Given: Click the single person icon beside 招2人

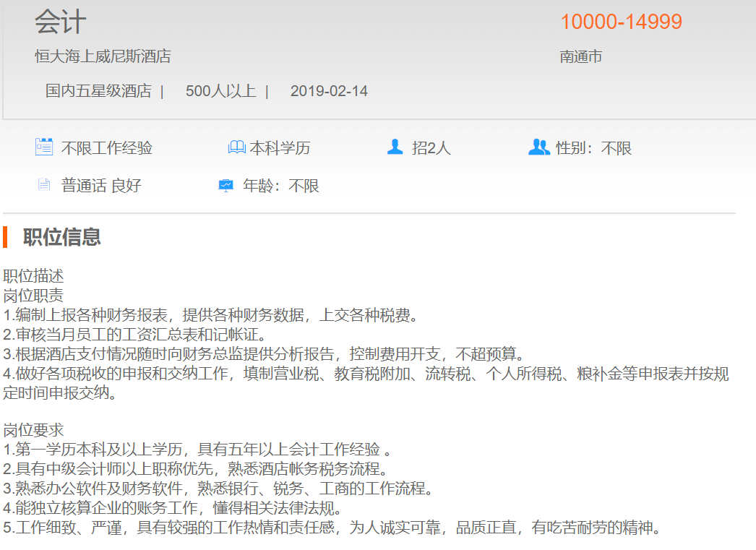Looking at the screenshot, I should tap(395, 147).
